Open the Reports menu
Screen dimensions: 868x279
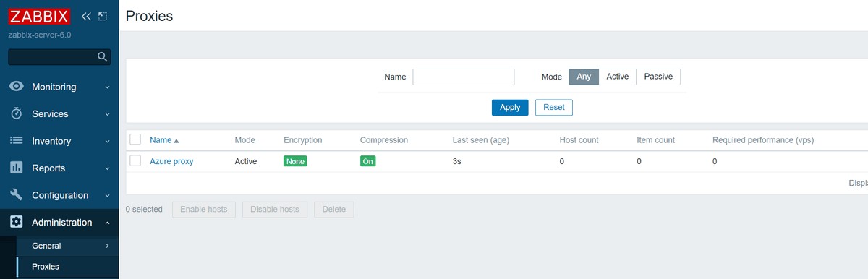point(59,168)
